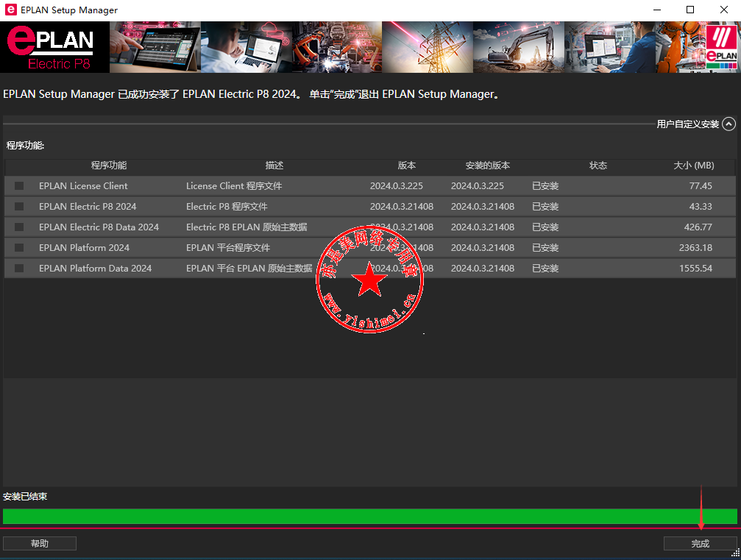Click the description 'License Client 程序文件'

pyautogui.click(x=234, y=185)
